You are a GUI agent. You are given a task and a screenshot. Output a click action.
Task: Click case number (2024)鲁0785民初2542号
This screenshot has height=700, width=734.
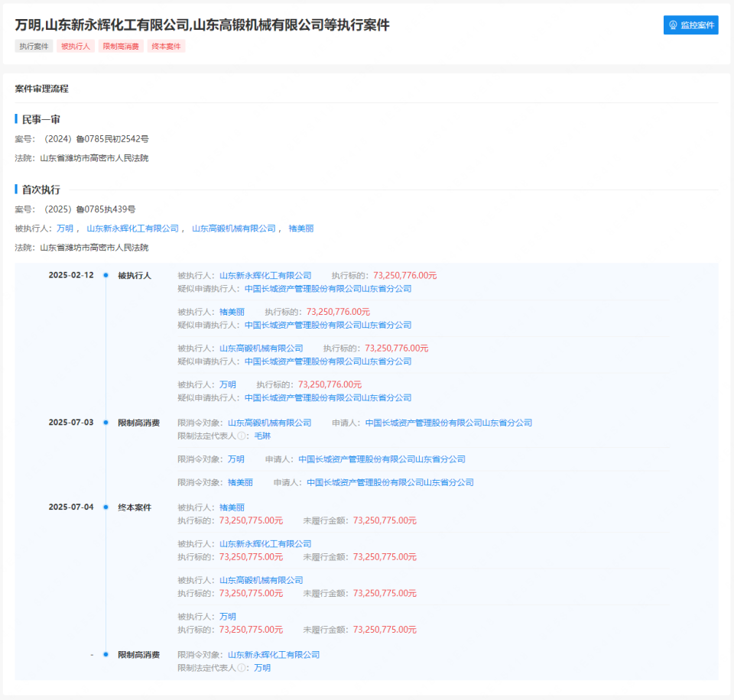[95, 139]
